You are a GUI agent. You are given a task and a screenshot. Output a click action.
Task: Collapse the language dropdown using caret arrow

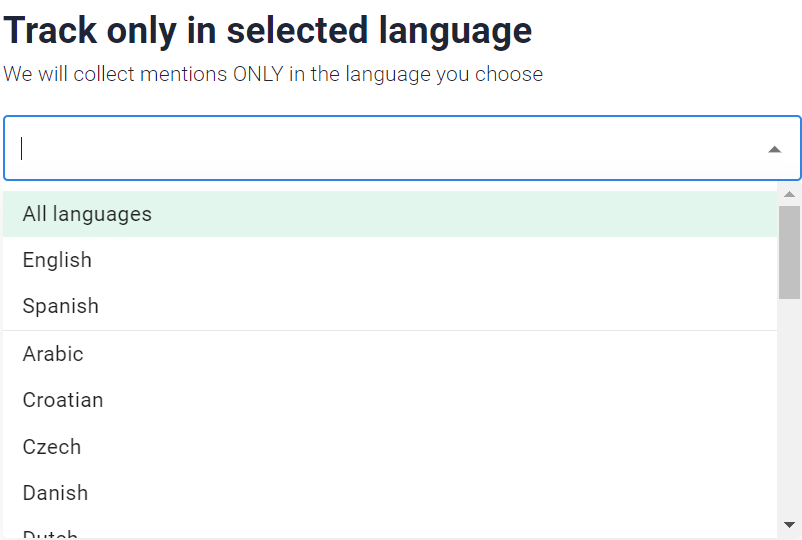774,149
